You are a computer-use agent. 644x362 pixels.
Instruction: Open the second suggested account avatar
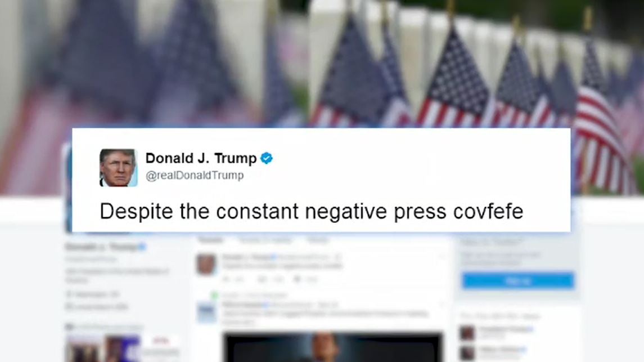(467, 353)
